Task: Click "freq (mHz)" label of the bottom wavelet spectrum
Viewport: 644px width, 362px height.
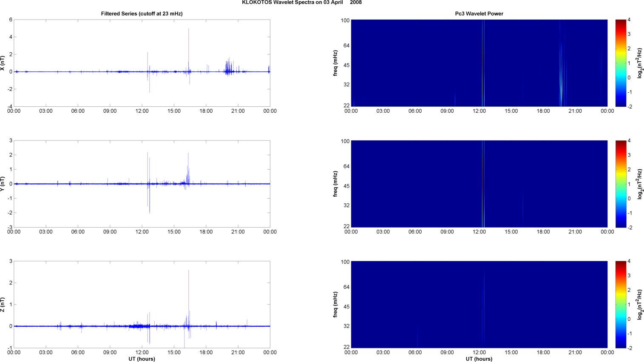Action: pyautogui.click(x=335, y=305)
